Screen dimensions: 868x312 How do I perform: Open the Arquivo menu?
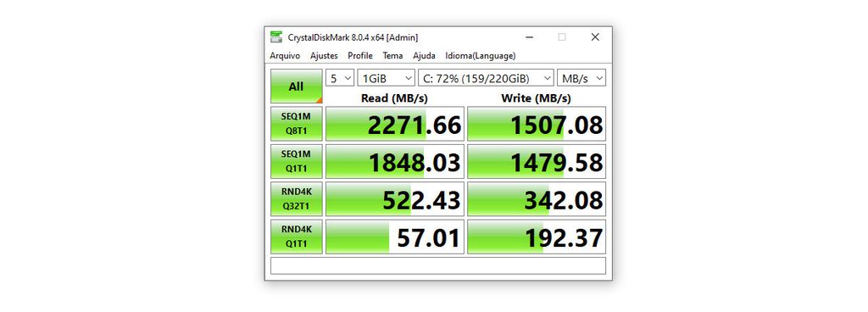tap(285, 56)
